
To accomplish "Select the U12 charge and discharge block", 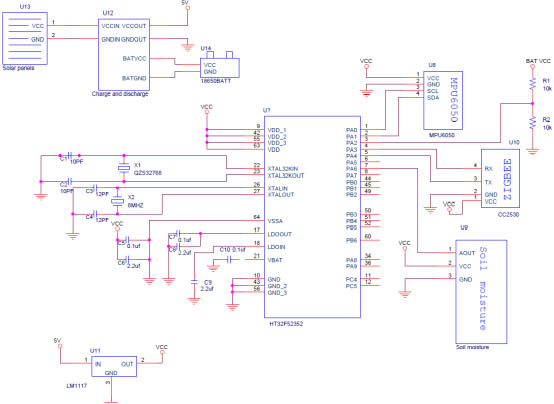I will point(124,54).
